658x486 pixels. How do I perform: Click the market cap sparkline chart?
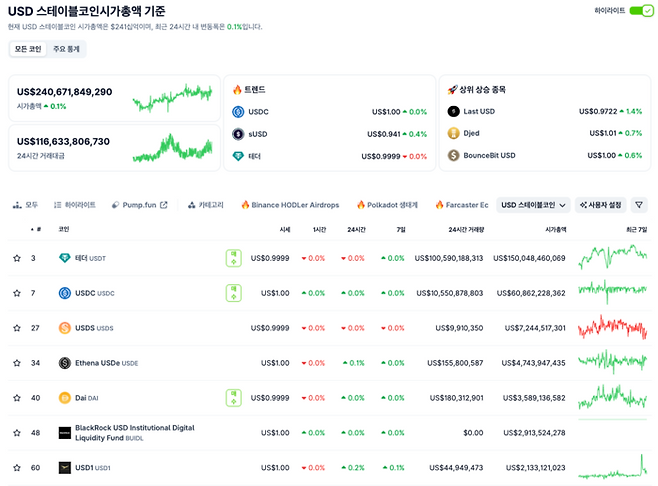coord(172,98)
